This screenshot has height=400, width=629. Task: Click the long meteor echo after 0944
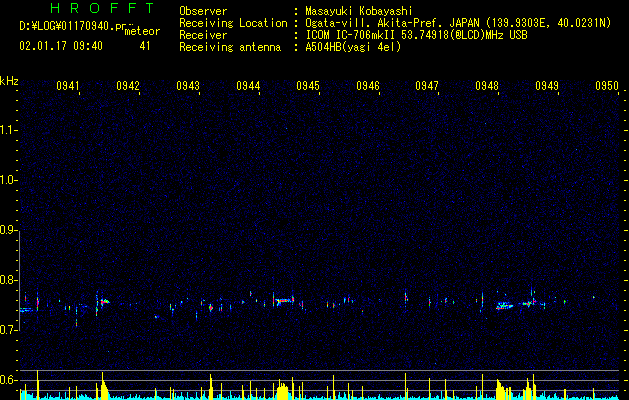pyautogui.click(x=284, y=300)
